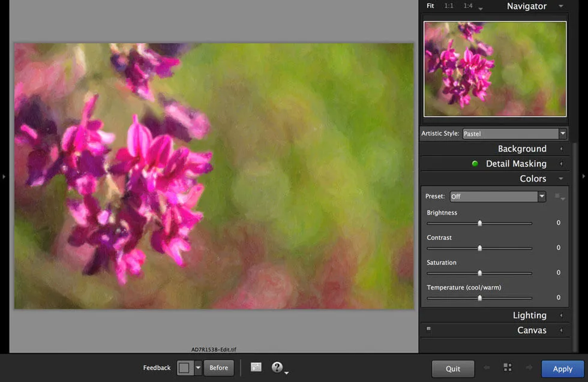This screenshot has width=588, height=382.
Task: Apply the current effect settings
Action: [x=562, y=368]
